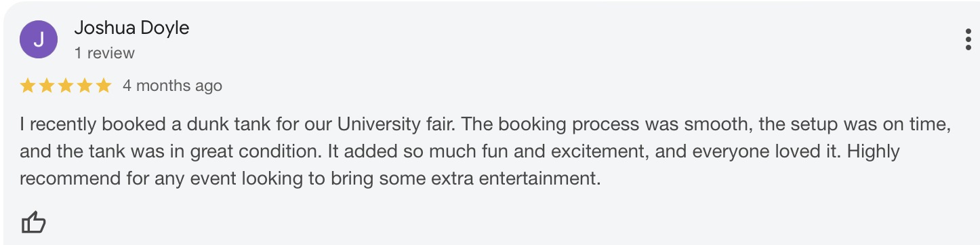This screenshot has width=980, height=245.
Task: Click the fifth yellow rating star
Action: click(x=104, y=86)
